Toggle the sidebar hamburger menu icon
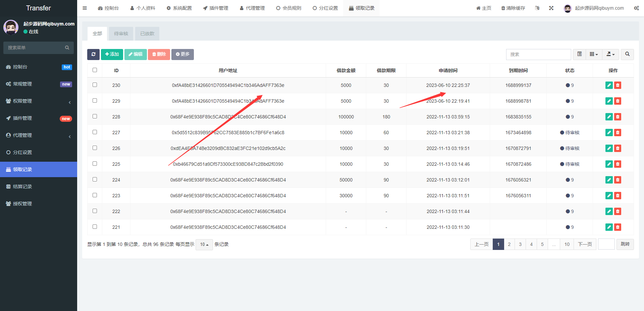The height and width of the screenshot is (311, 644). [x=85, y=8]
